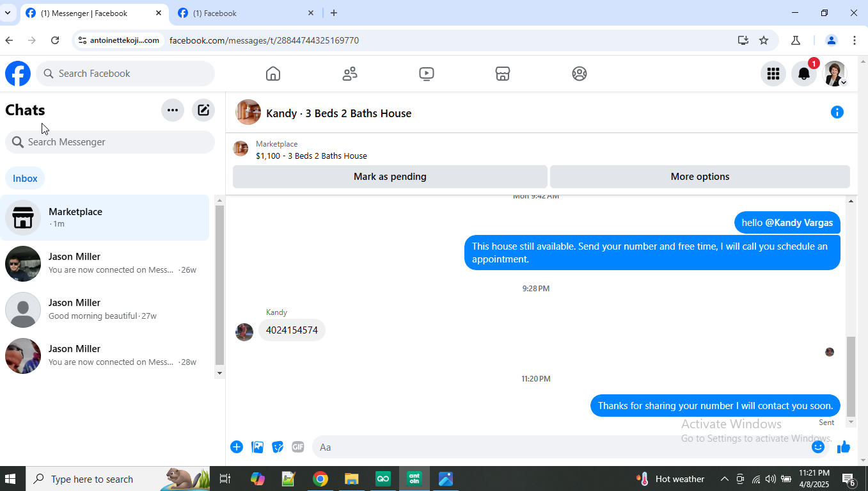Open the Facebook menu grid icon
The height and width of the screenshot is (491, 868).
coord(773,74)
